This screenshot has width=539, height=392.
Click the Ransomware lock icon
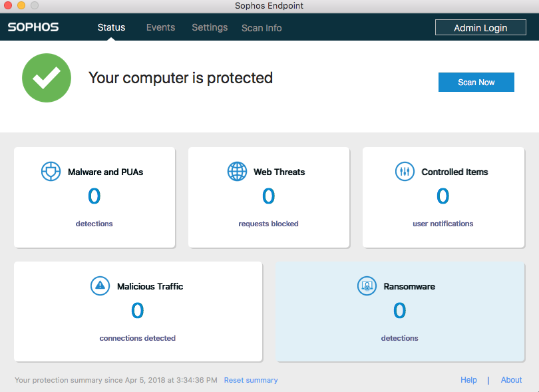(367, 286)
